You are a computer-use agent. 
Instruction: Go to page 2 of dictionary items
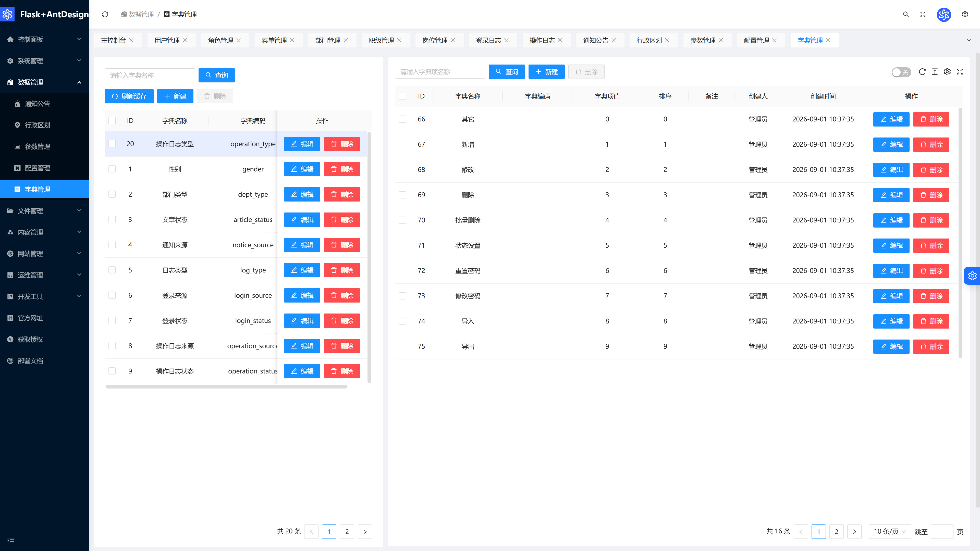(x=836, y=532)
